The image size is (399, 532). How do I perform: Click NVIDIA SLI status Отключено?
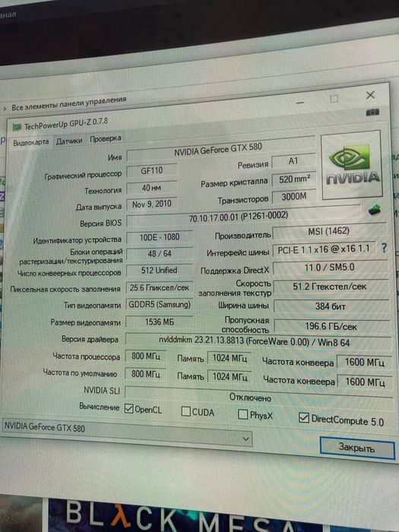[x=259, y=397]
